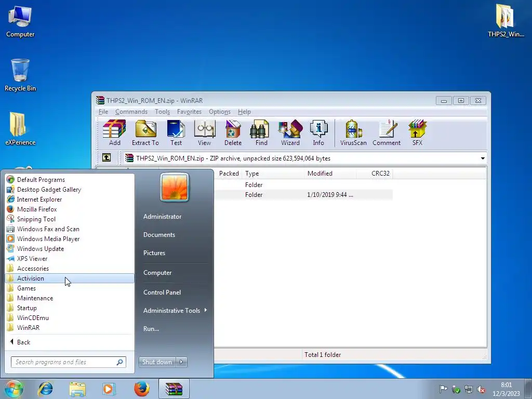The width and height of the screenshot is (532, 399).
Task: Run VirusScan on the archive
Action: pyautogui.click(x=353, y=132)
